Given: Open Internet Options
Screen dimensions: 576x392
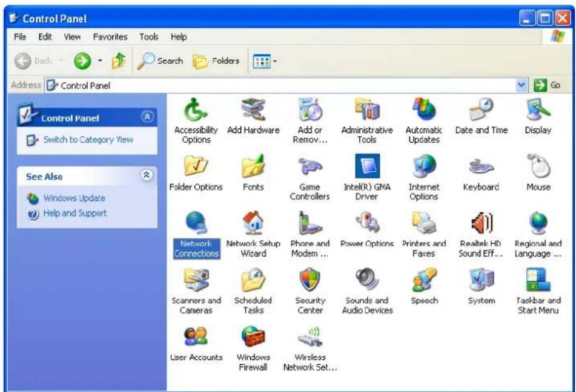Looking at the screenshot, I should pos(424,178).
